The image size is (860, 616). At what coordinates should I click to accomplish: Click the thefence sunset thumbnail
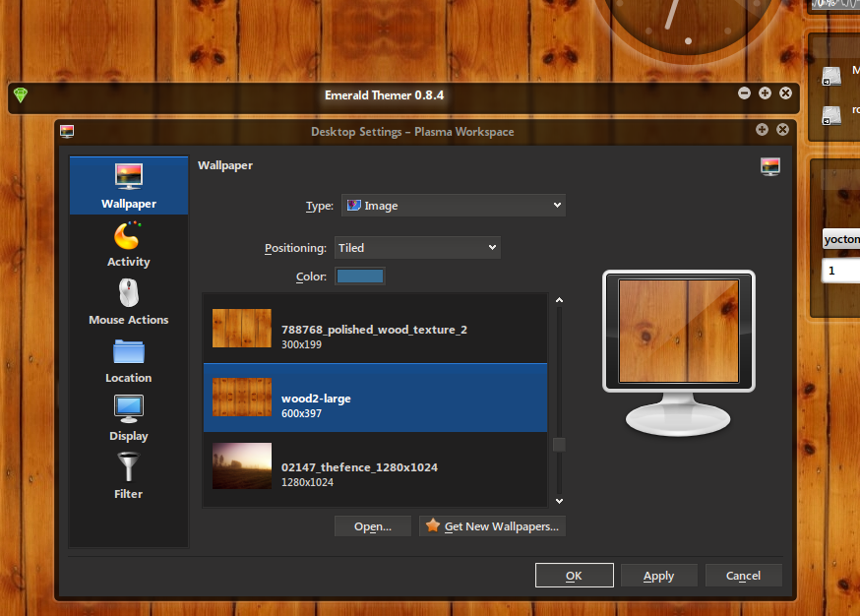tap(242, 465)
